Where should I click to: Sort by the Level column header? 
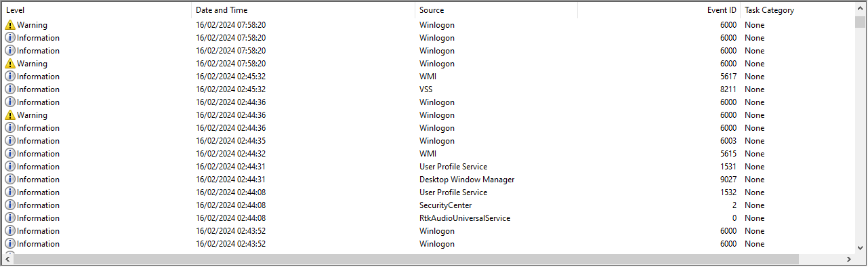pyautogui.click(x=97, y=10)
